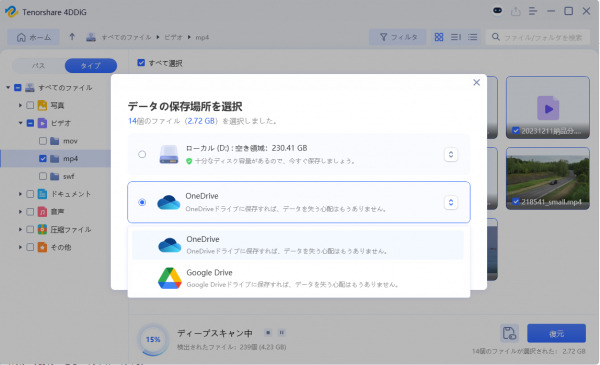Click the 15% scan progress ring
Screen dimensions: 600x365
[153, 339]
